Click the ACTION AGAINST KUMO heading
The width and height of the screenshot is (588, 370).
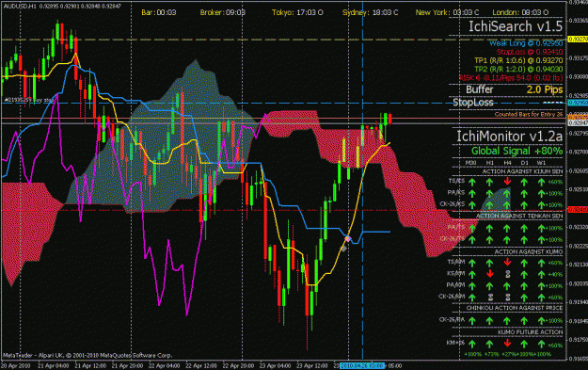point(529,251)
